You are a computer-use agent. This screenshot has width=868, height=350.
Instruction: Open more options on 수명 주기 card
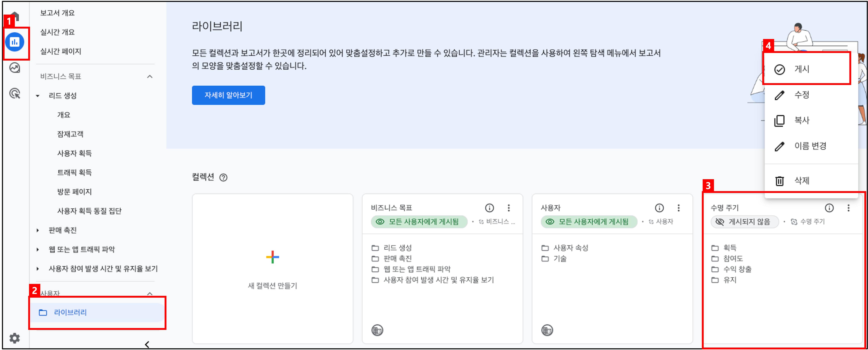click(848, 208)
